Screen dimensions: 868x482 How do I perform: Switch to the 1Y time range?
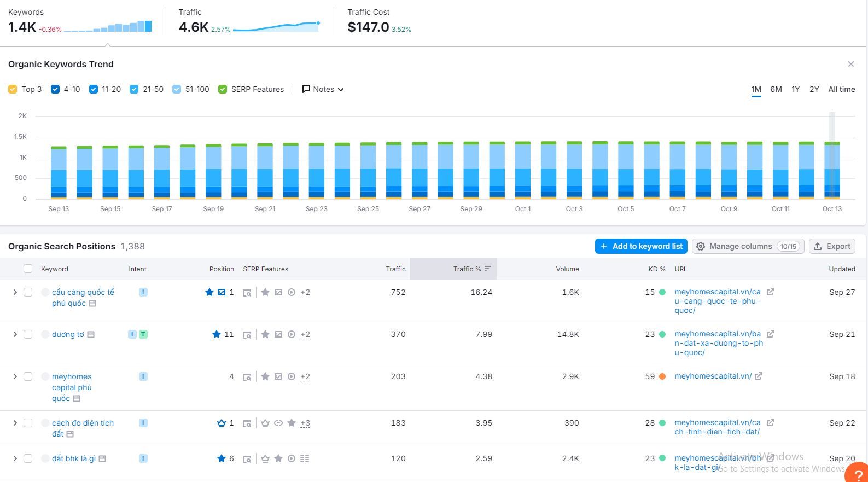point(796,89)
